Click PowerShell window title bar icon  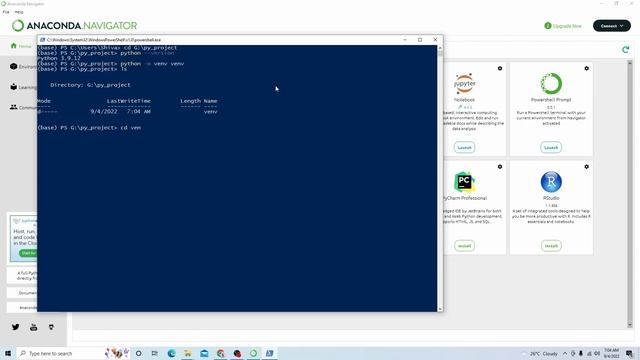point(42,40)
